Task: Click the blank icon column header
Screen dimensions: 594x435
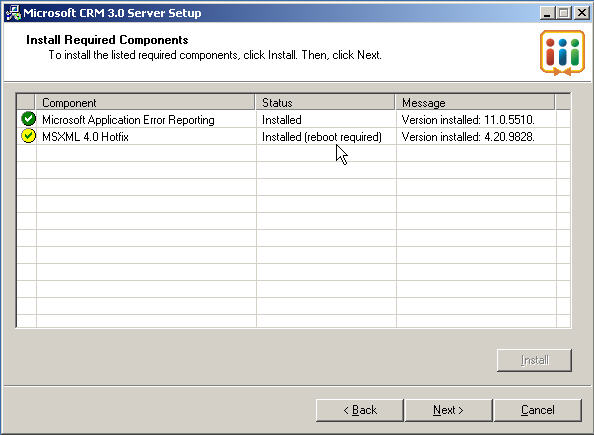Action: click(x=26, y=102)
